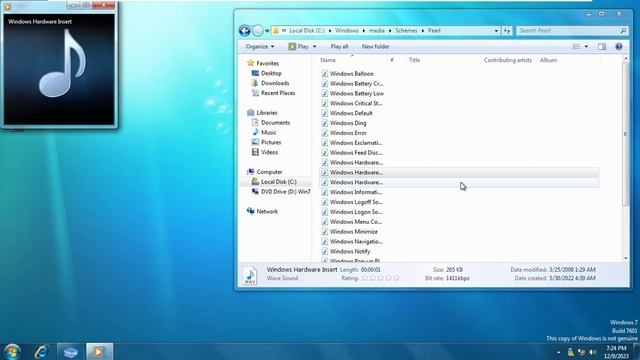The width and height of the screenshot is (640, 360).
Task: Open the recent pages dropdown arrow
Action: click(267, 31)
